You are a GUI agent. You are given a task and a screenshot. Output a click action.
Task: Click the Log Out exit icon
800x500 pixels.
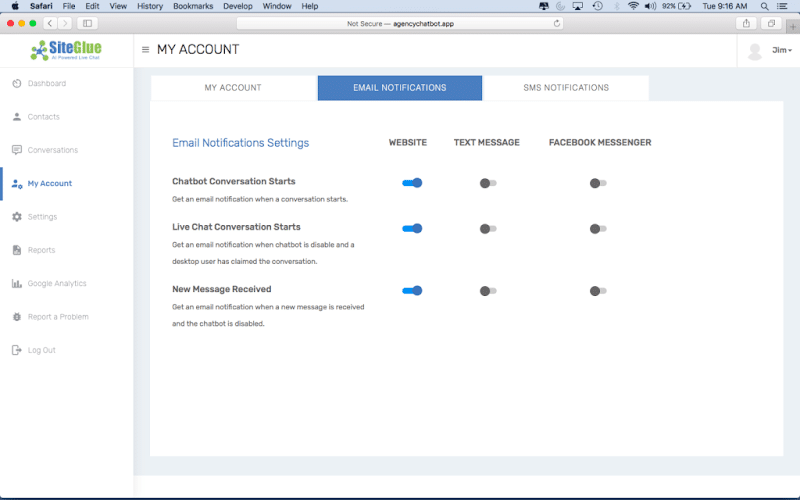point(17,350)
